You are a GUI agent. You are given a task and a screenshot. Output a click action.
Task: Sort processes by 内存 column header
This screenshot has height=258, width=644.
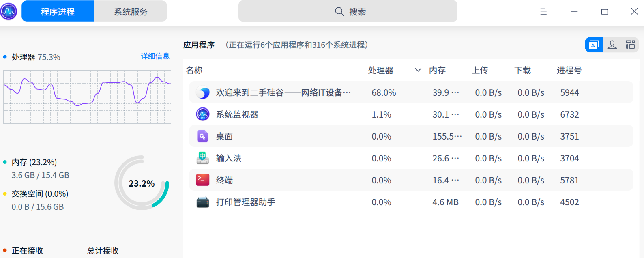[x=437, y=70]
